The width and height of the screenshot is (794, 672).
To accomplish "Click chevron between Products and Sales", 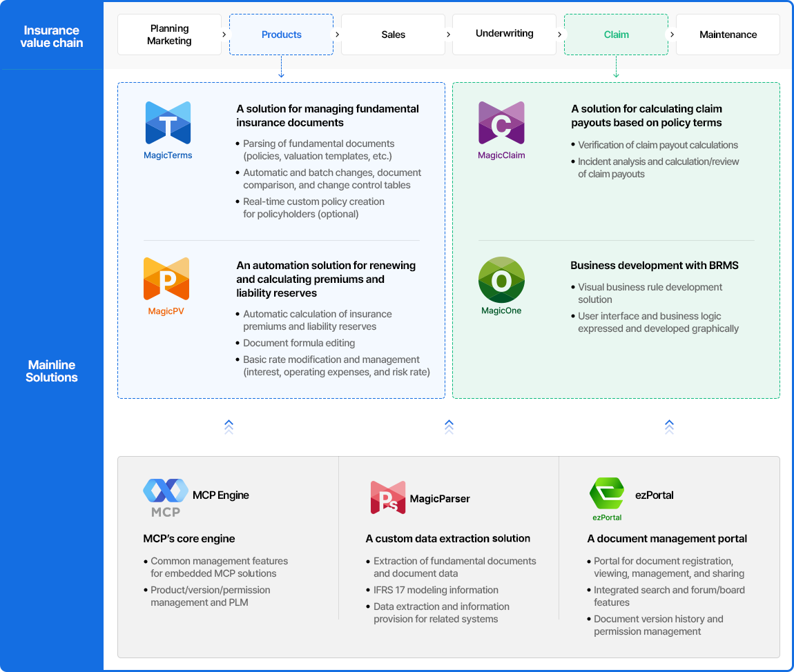I will point(337,34).
